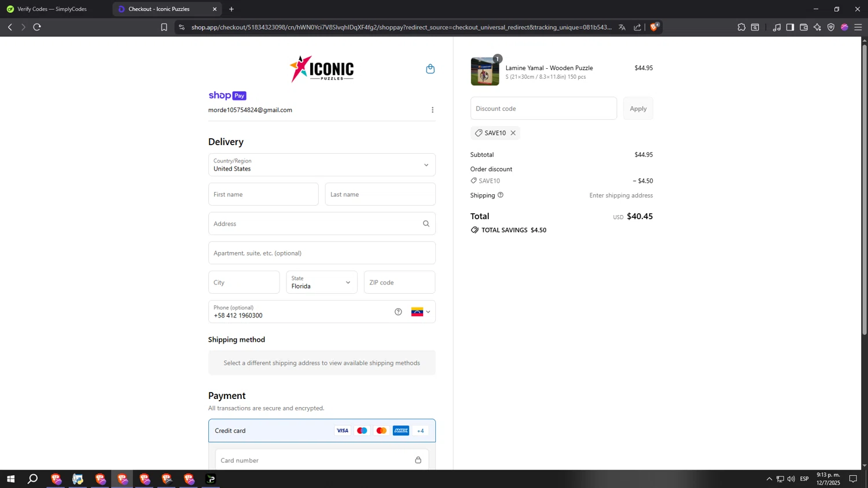Click the Maestro card icon
The image size is (868, 488).
tap(362, 431)
